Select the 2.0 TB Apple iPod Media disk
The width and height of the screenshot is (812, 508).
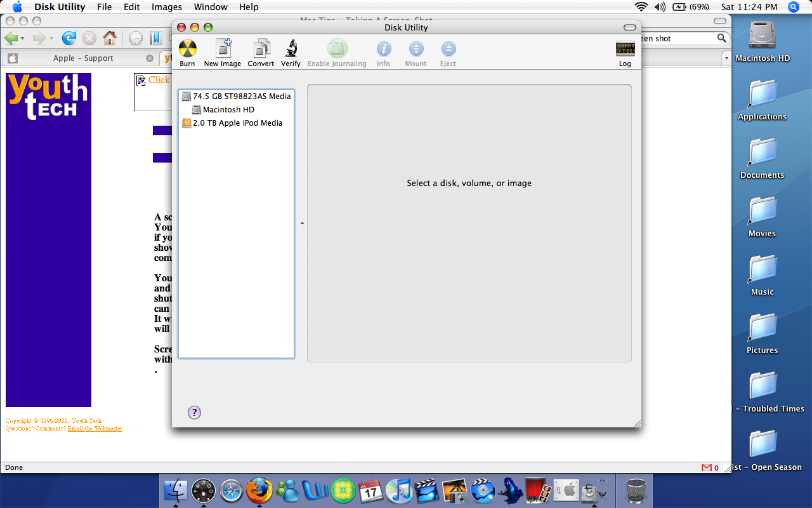coord(232,123)
